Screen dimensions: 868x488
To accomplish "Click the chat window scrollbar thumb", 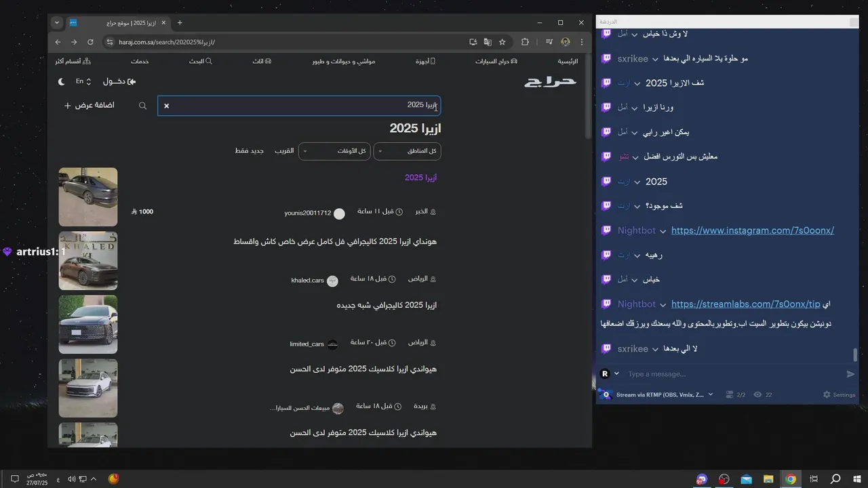I will click(x=855, y=355).
